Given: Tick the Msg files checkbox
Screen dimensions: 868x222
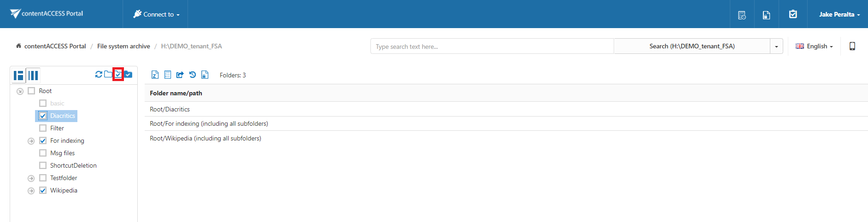Looking at the screenshot, I should (43, 153).
